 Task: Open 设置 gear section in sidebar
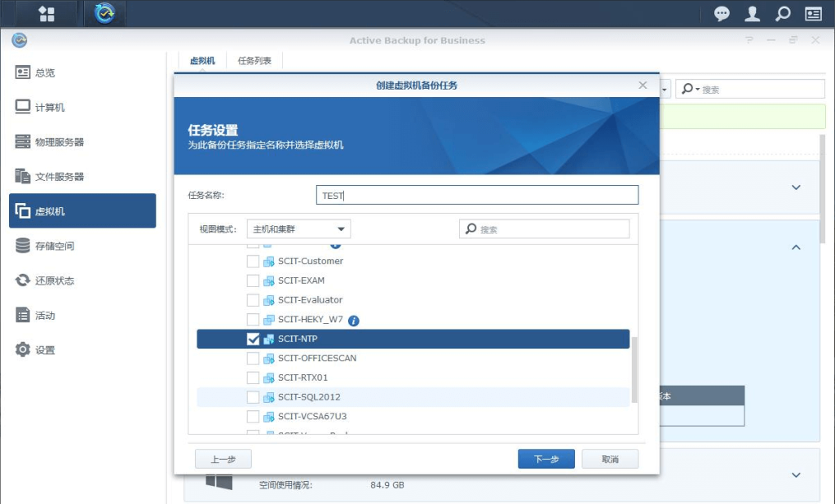pyautogui.click(x=82, y=350)
